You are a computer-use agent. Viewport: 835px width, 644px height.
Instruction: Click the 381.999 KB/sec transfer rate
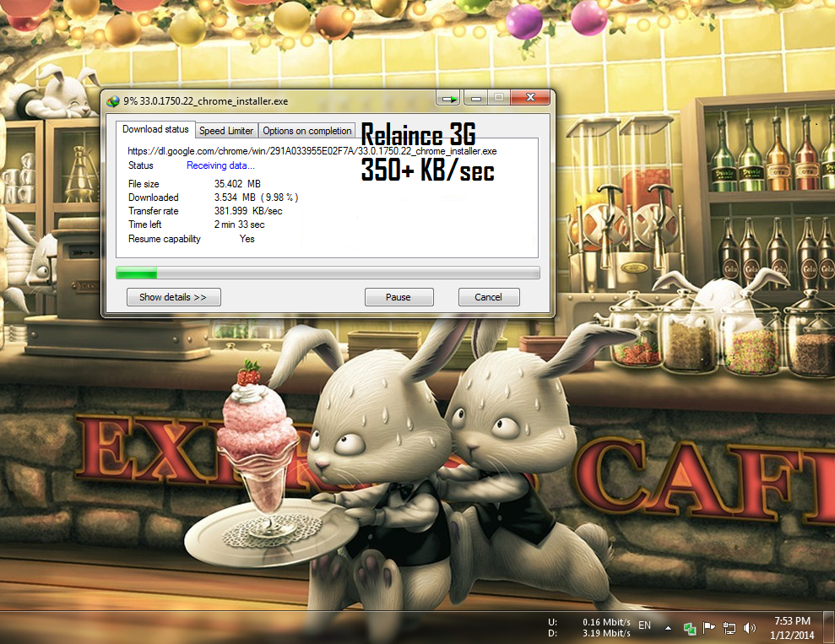pos(248,211)
